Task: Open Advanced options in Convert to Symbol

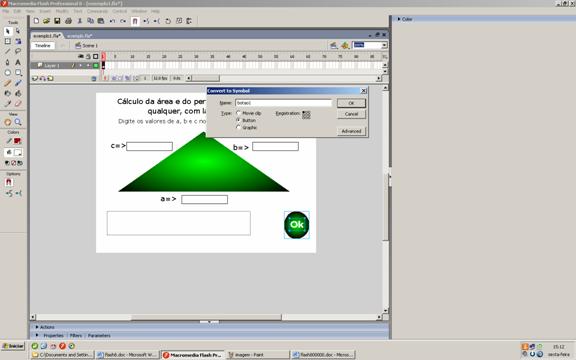Action: click(351, 131)
